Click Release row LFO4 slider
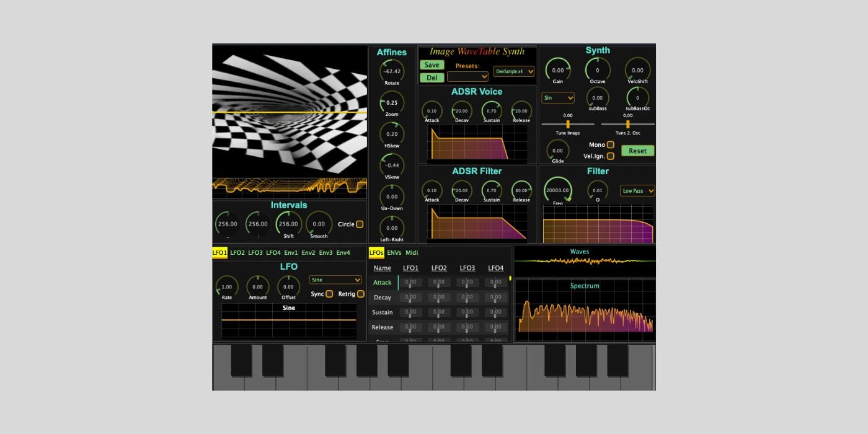 click(x=496, y=327)
